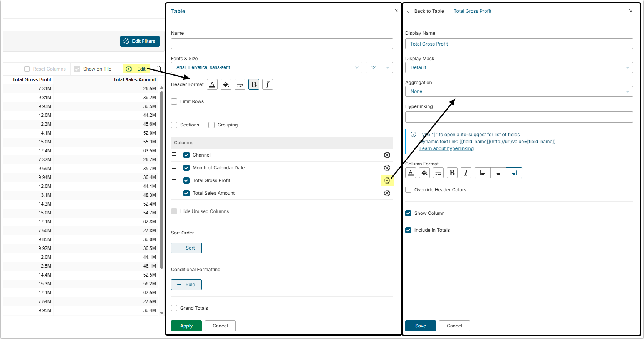Add a Sort order
This screenshot has width=644, height=339.
click(186, 248)
